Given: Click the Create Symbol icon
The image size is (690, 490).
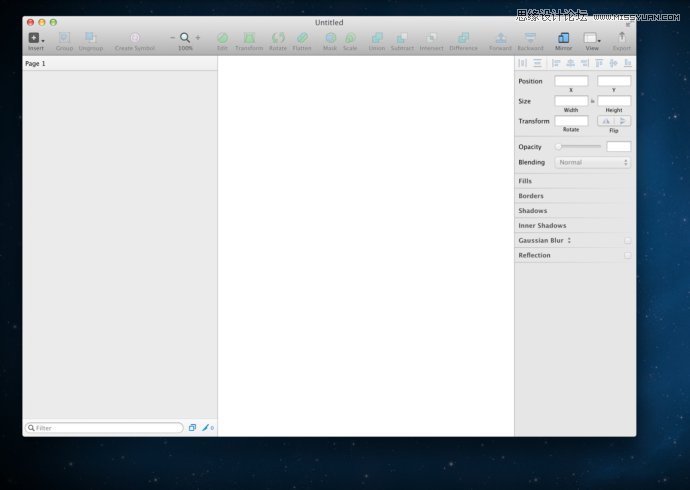Looking at the screenshot, I should coord(135,38).
